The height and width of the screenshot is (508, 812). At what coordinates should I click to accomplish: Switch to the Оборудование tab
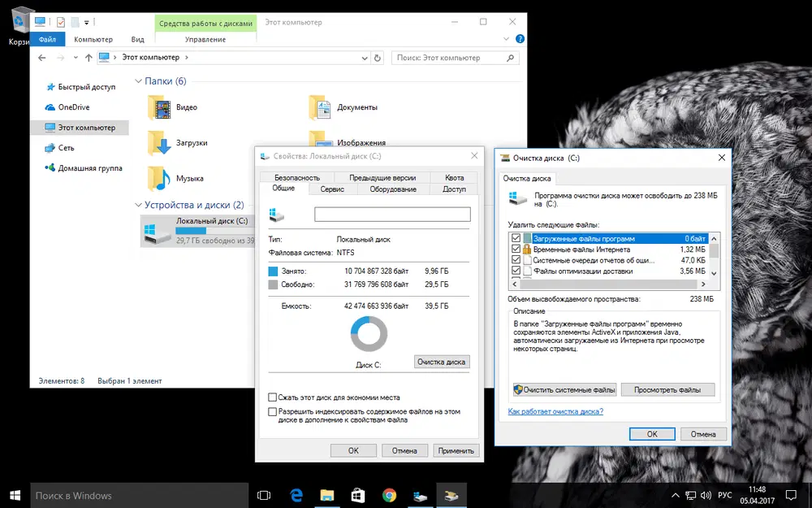[393, 189]
